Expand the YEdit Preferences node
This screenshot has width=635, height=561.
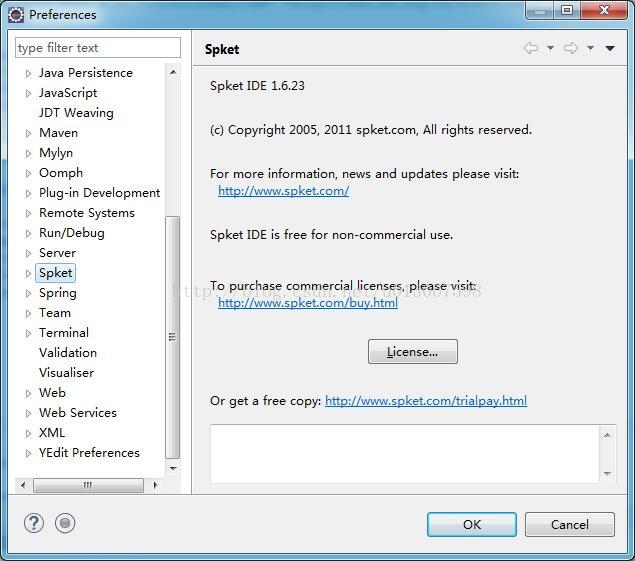[x=28, y=453]
